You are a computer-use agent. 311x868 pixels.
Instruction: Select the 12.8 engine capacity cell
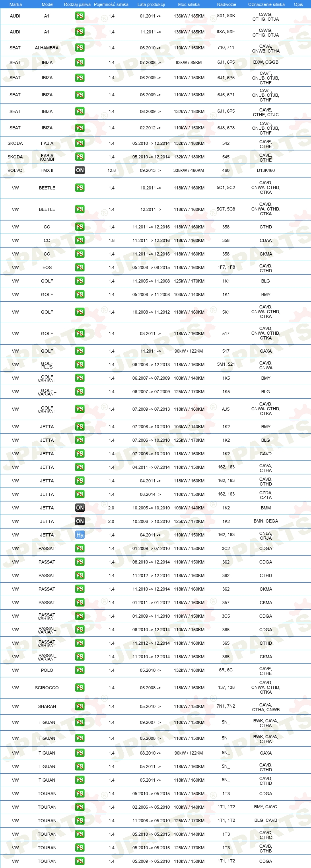111,170
